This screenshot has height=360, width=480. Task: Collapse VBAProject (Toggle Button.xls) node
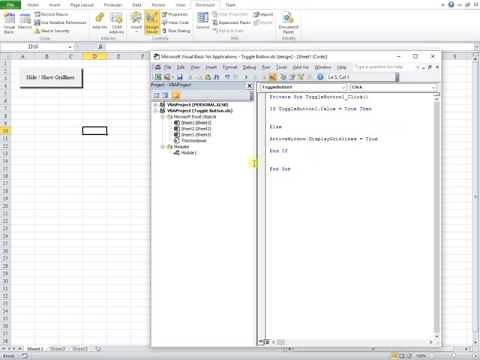(155, 111)
